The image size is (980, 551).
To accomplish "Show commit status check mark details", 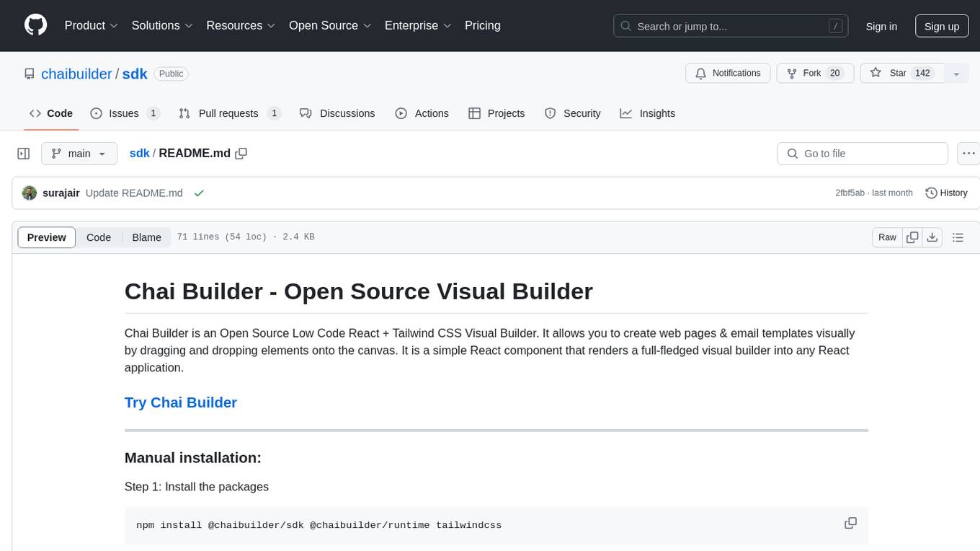I will (x=199, y=193).
